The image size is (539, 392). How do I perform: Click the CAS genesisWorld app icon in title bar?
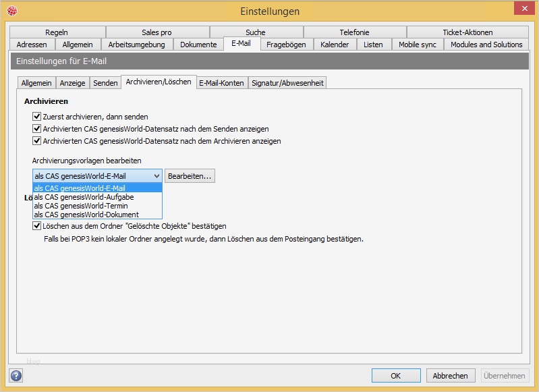click(x=12, y=11)
